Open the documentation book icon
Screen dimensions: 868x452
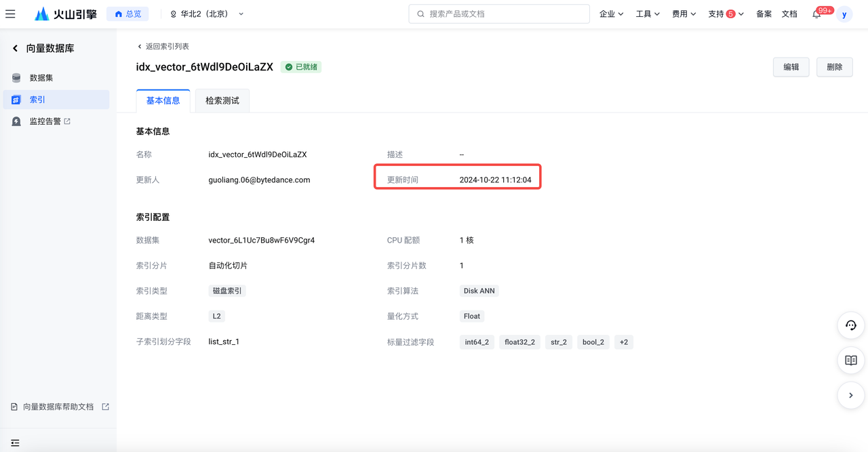point(851,361)
